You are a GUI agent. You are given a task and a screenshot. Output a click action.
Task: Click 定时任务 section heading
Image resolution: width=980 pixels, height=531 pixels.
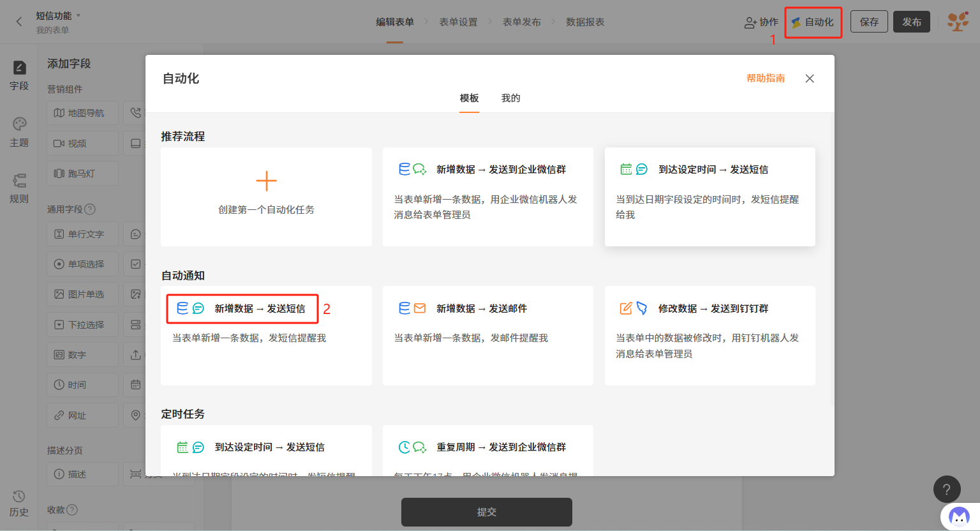183,414
